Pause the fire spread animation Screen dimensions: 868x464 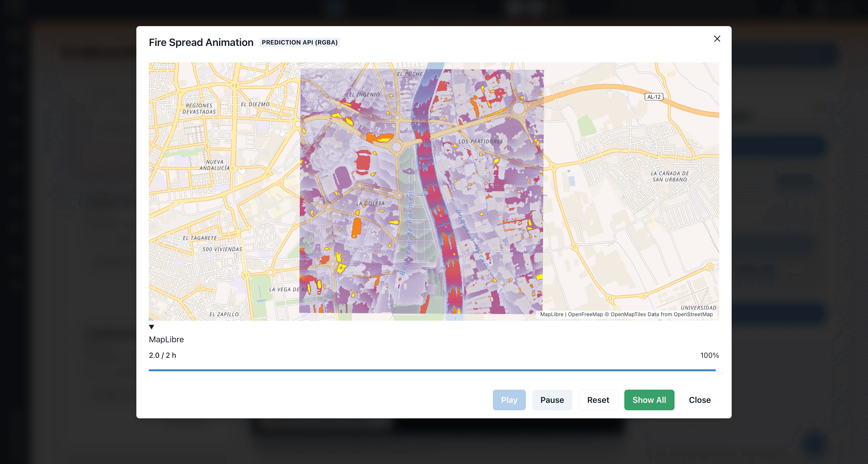(x=552, y=400)
